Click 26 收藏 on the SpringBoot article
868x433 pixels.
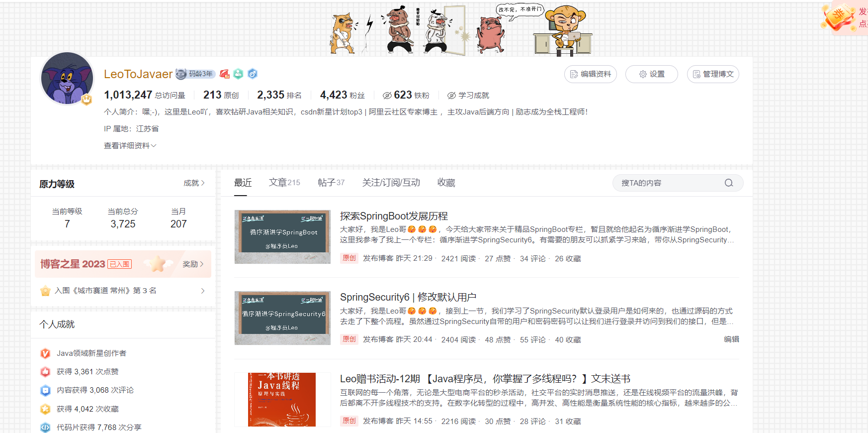coord(568,259)
